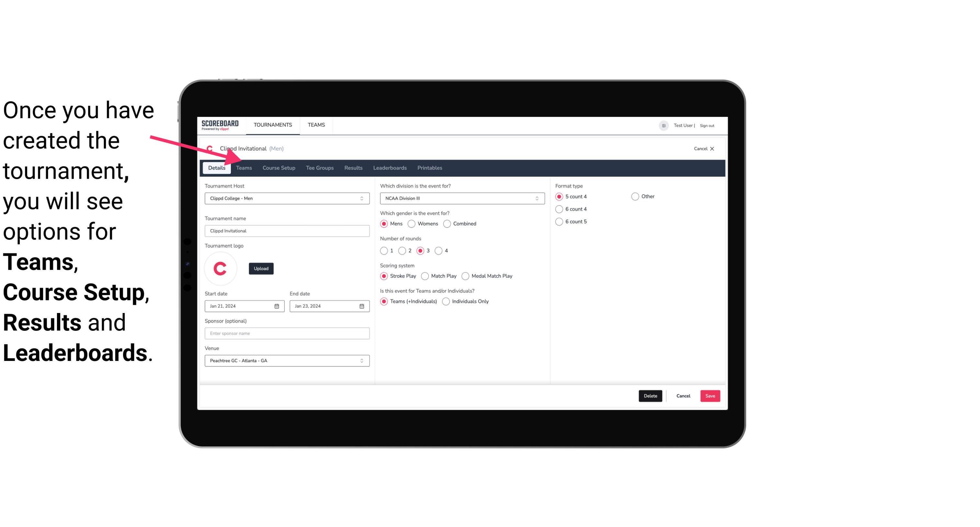Viewport: 980px width, 527px height.
Task: Switch to the Teams tab
Action: click(x=243, y=167)
